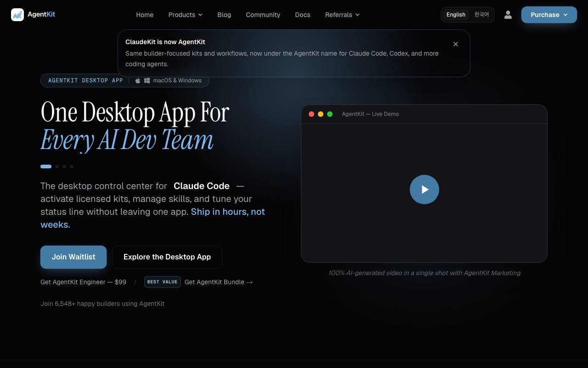Click the green window dot in Live Demo
This screenshot has width=588, height=368.
pos(330,114)
